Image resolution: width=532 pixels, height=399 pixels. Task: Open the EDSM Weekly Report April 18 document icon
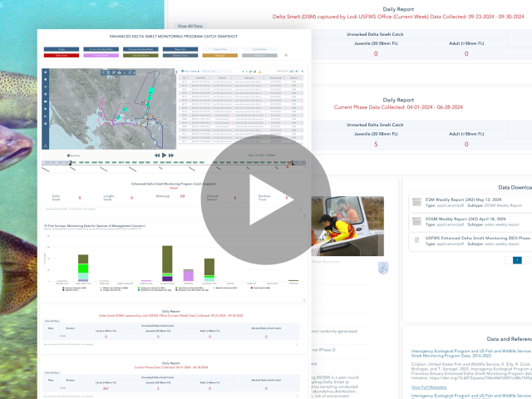416,221
